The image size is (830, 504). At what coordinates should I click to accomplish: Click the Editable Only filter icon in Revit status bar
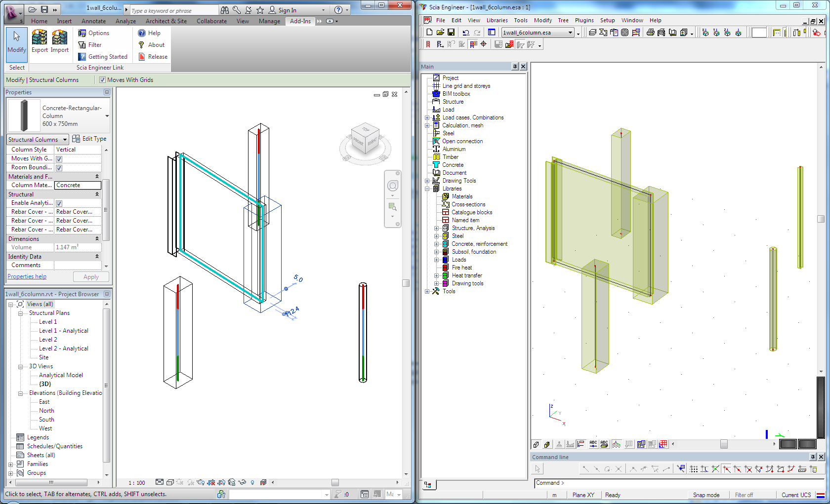pyautogui.click(x=338, y=494)
